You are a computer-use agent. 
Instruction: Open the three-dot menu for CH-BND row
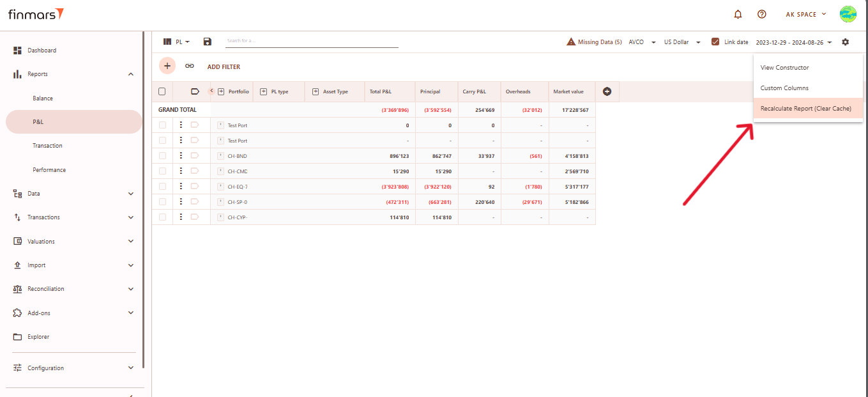click(x=181, y=155)
